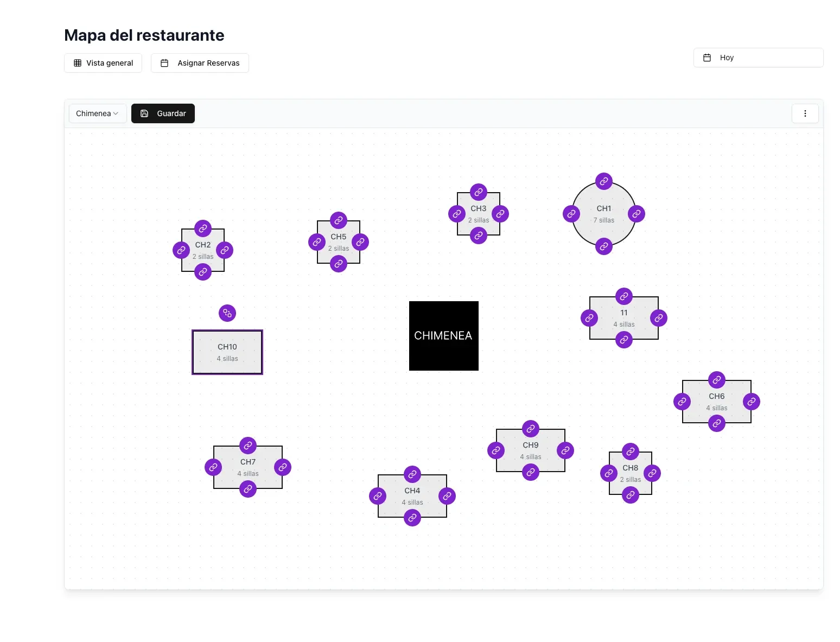Click the link icon right of CH5

coord(360,242)
